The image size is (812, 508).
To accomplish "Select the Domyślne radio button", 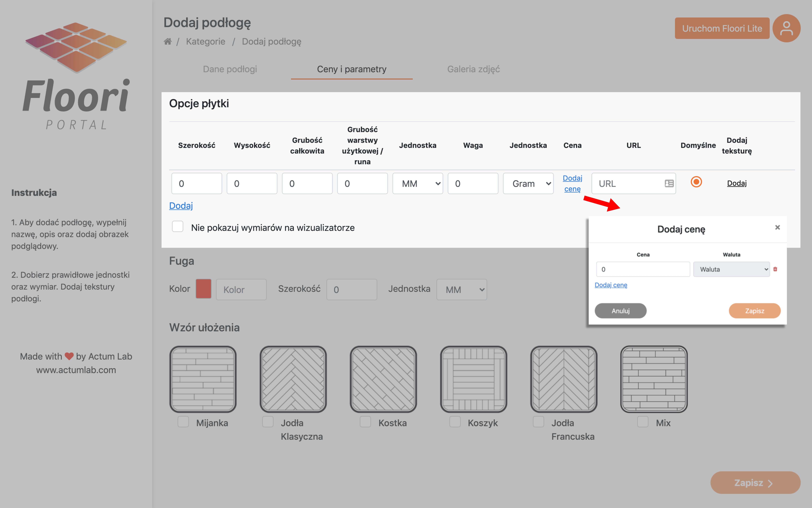I will point(696,182).
